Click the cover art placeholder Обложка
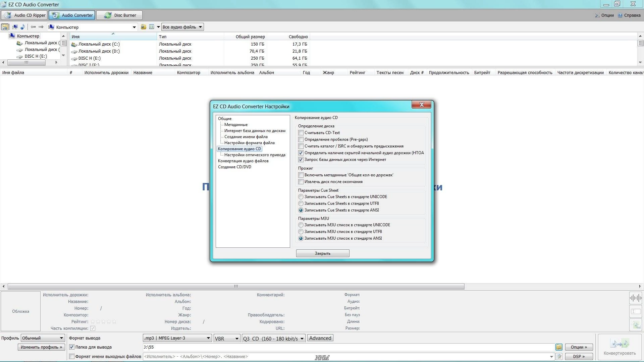Image resolution: width=644 pixels, height=362 pixels. (x=20, y=311)
